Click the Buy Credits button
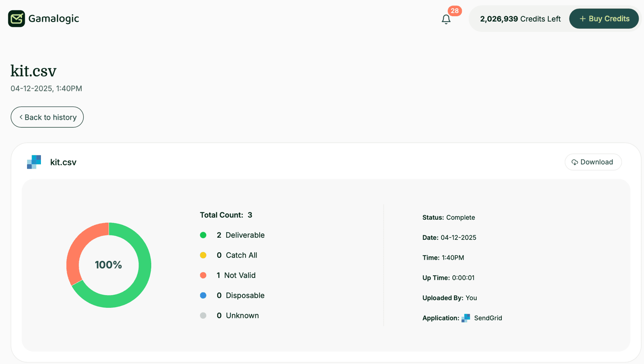Image resolution: width=644 pixels, height=364 pixels. (x=604, y=18)
